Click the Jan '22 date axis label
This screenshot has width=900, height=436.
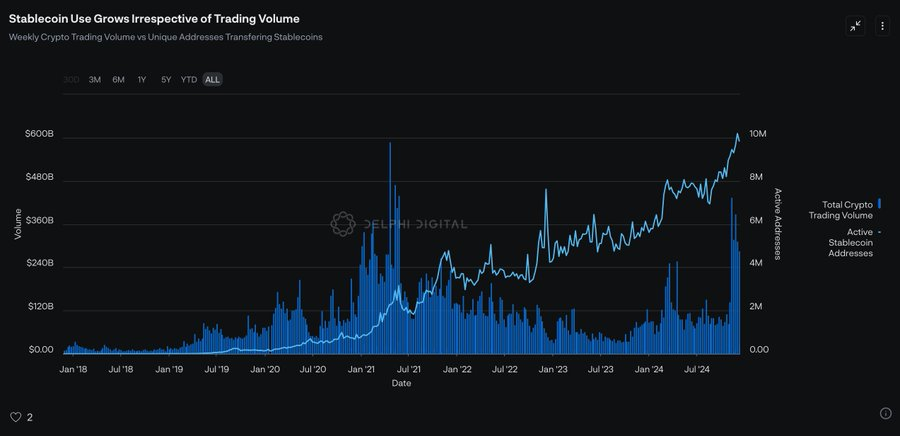[x=457, y=369]
